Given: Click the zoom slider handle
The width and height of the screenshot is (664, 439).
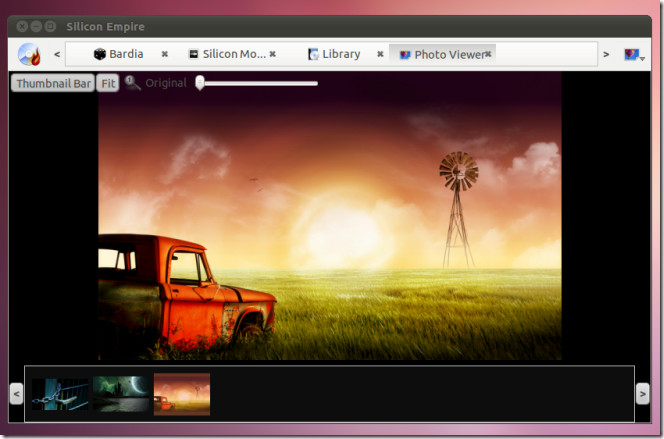Looking at the screenshot, I should coord(200,83).
